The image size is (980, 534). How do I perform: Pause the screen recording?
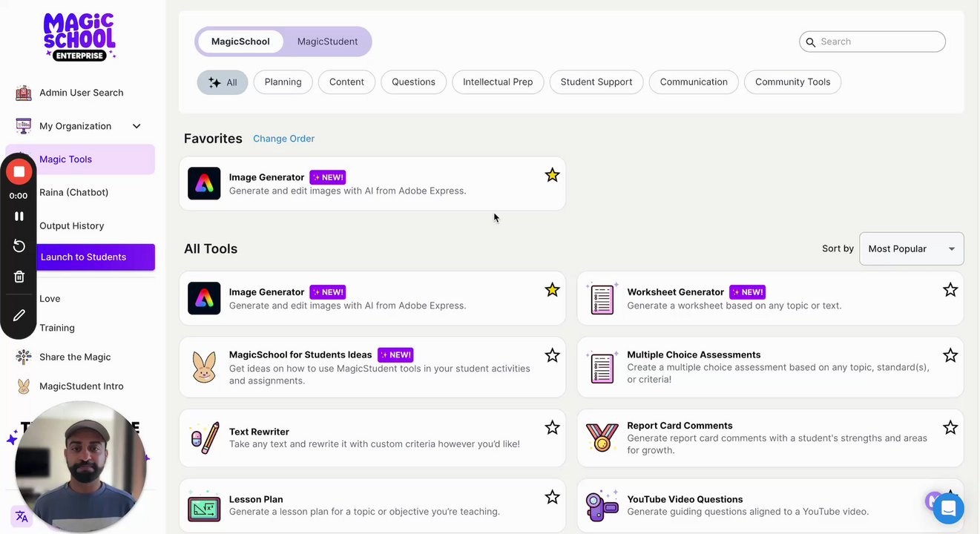tap(19, 217)
